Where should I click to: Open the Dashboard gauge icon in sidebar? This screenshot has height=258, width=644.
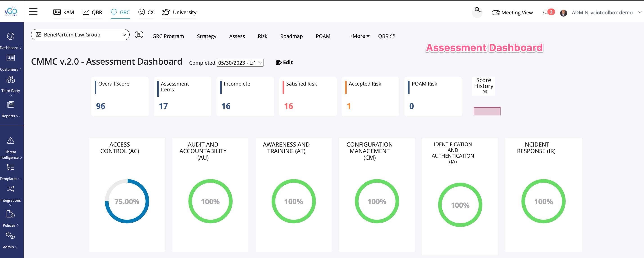(x=11, y=36)
